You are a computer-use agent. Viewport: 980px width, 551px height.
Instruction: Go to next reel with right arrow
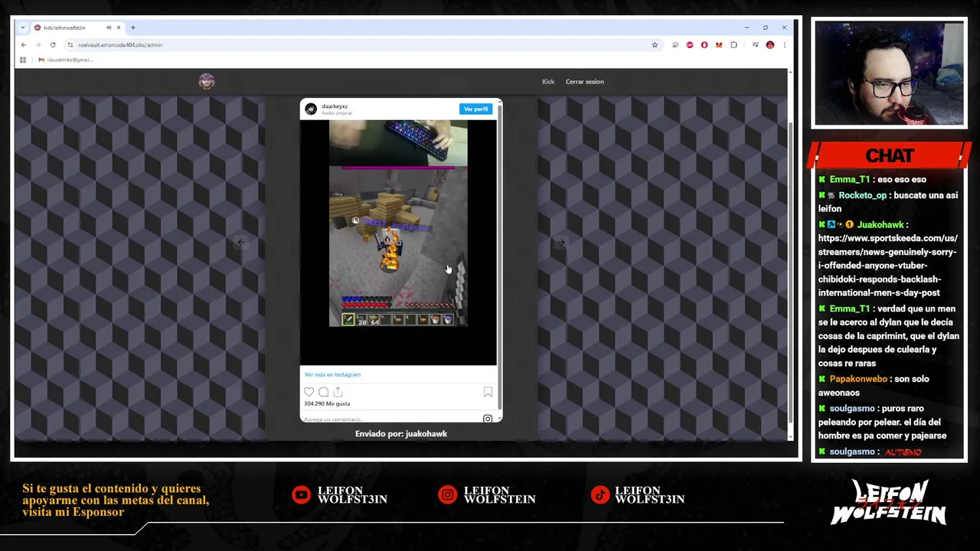(560, 243)
